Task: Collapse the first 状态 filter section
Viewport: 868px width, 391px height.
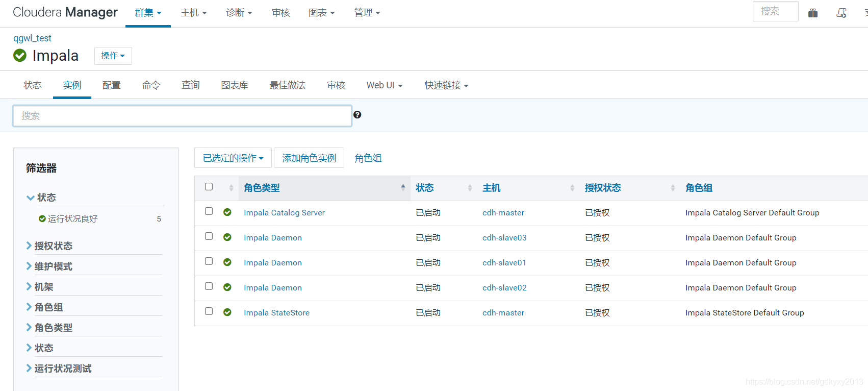Action: (x=41, y=197)
